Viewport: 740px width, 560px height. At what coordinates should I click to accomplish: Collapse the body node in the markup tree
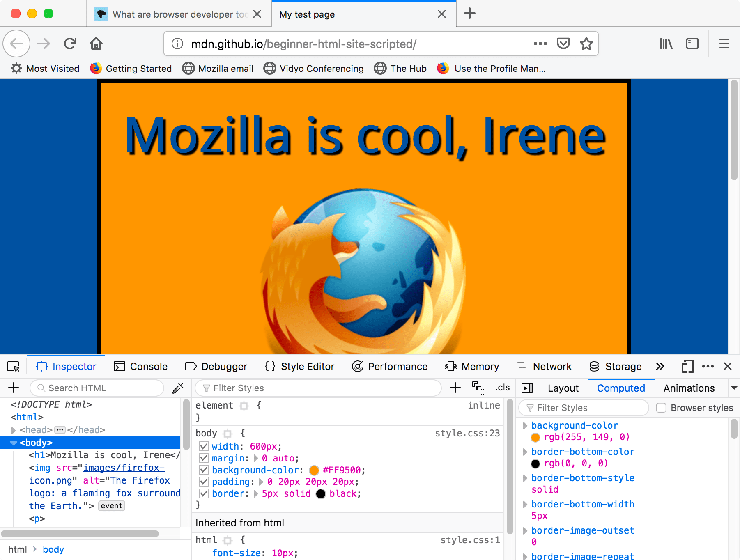pyautogui.click(x=14, y=443)
